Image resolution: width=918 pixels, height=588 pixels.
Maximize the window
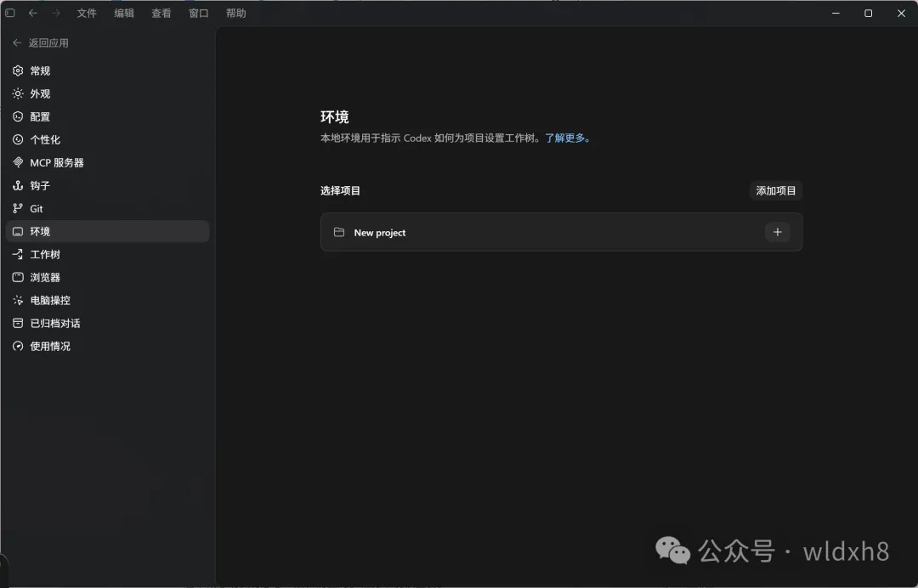(868, 13)
